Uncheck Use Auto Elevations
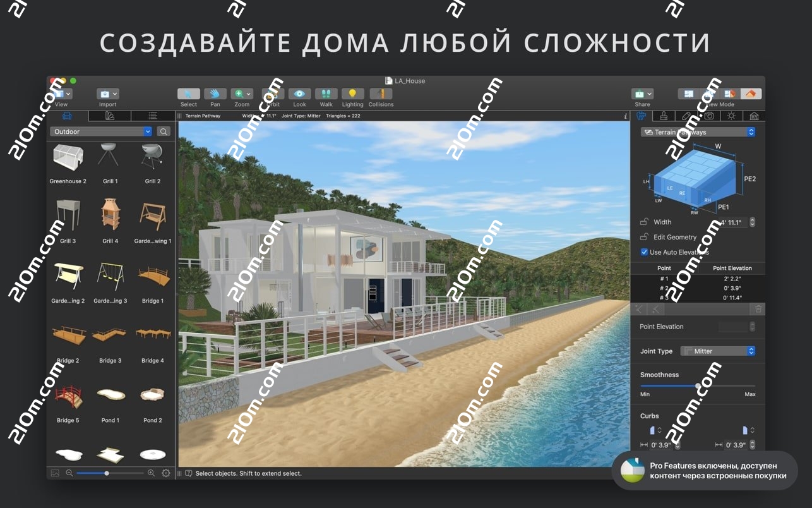The width and height of the screenshot is (812, 508). coord(644,252)
